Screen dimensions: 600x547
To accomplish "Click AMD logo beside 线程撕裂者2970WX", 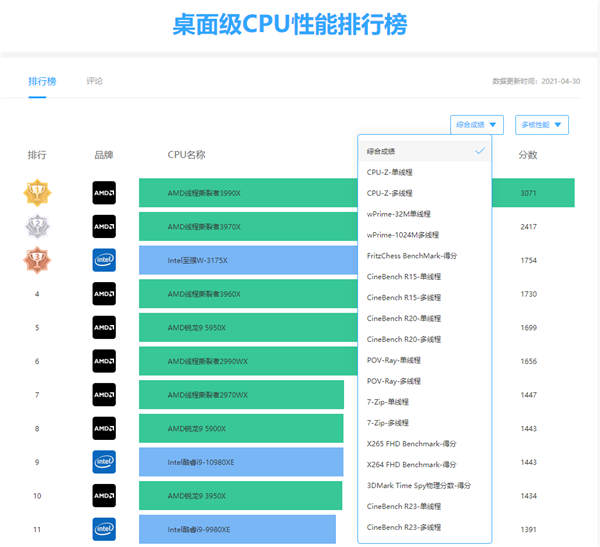I will point(104,395).
